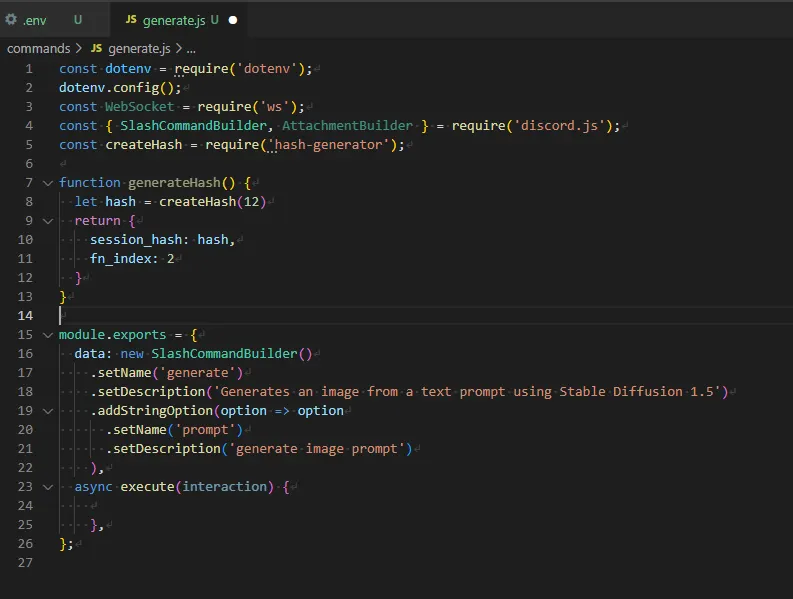Click the 'hash-generator' string on line 5
793x599 pixels.
pyautogui.click(x=328, y=145)
